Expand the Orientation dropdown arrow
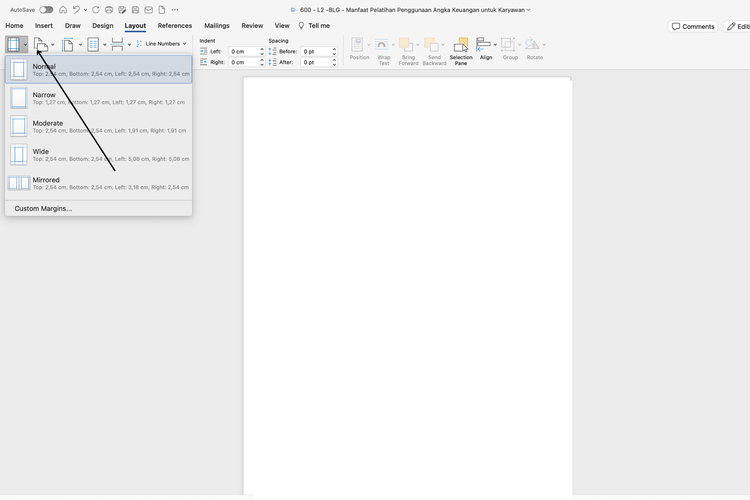The height and width of the screenshot is (500, 750). (53, 44)
